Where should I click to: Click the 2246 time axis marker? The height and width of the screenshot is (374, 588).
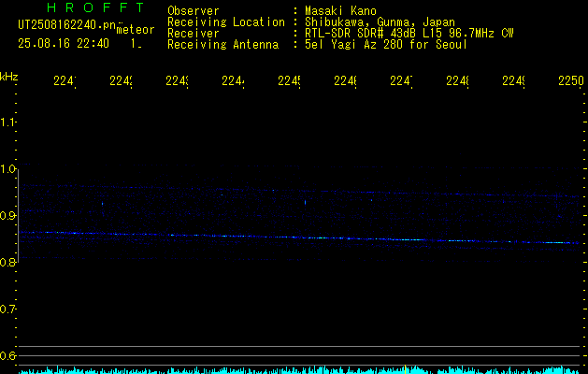pos(345,81)
